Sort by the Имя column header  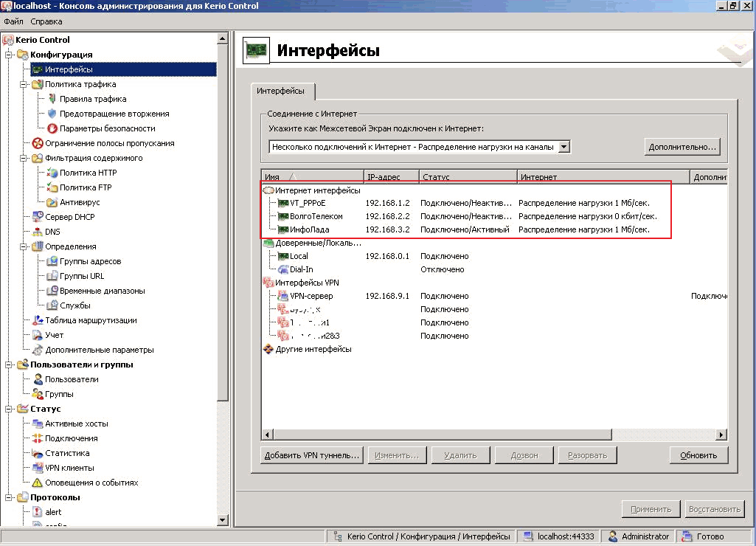point(313,177)
